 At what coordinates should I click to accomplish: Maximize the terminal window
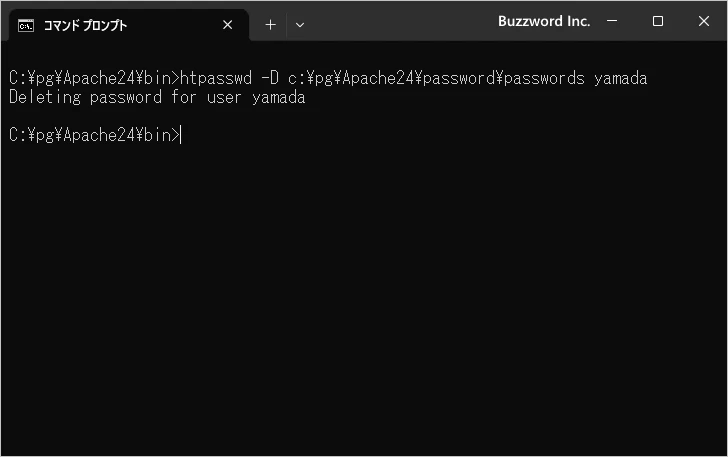(658, 21)
